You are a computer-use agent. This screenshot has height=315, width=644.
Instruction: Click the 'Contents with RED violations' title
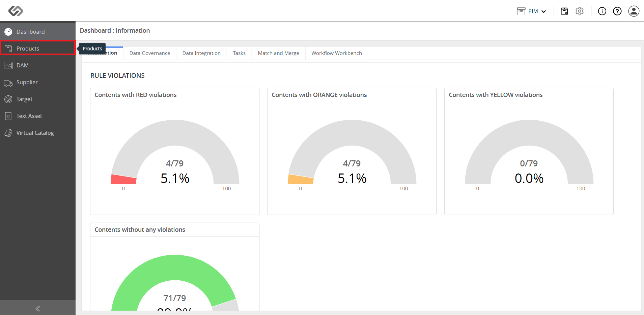[136, 95]
